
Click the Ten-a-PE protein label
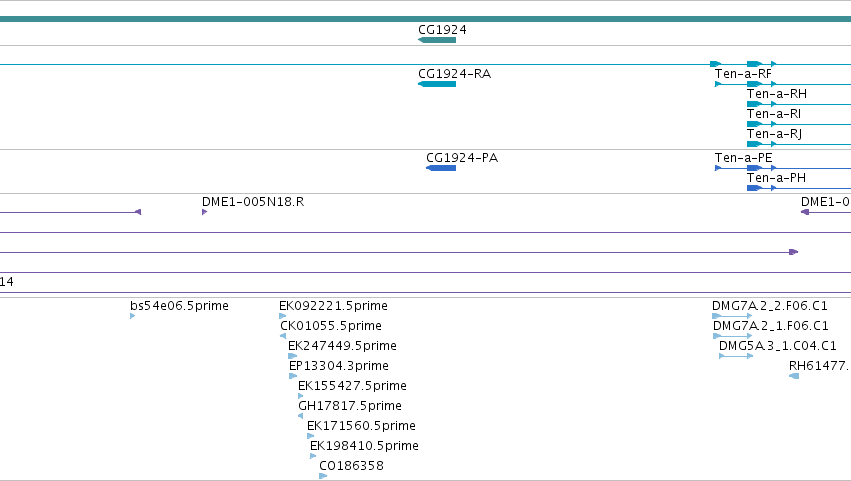click(x=744, y=158)
